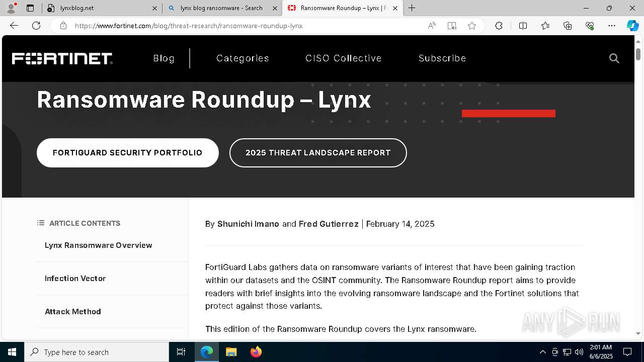The height and width of the screenshot is (362, 644).
Task: Open File Explorer from taskbar
Action: tap(231, 352)
